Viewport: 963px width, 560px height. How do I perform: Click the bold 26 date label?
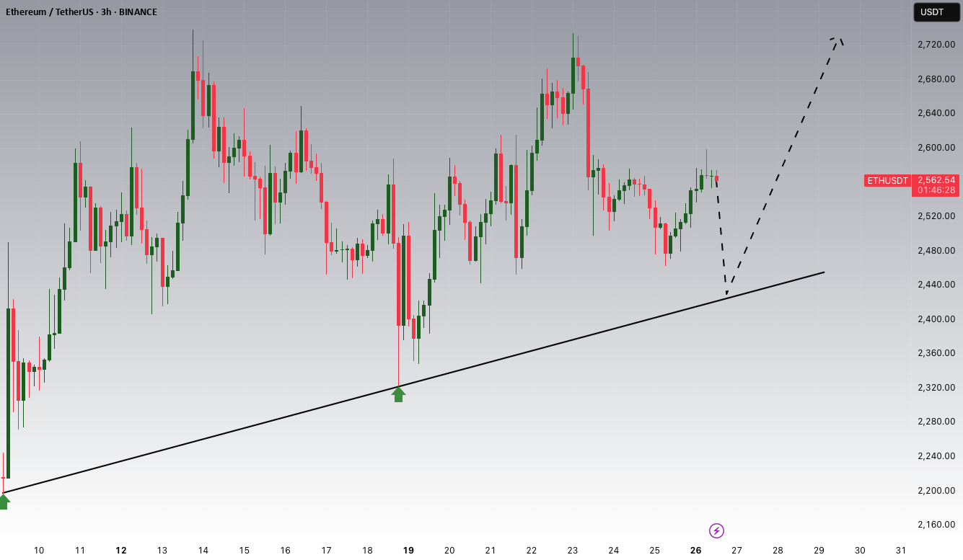(695, 550)
